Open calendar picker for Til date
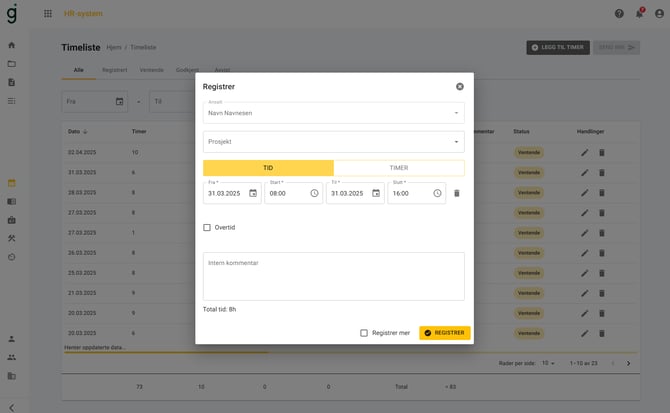670x413 pixels. point(376,193)
